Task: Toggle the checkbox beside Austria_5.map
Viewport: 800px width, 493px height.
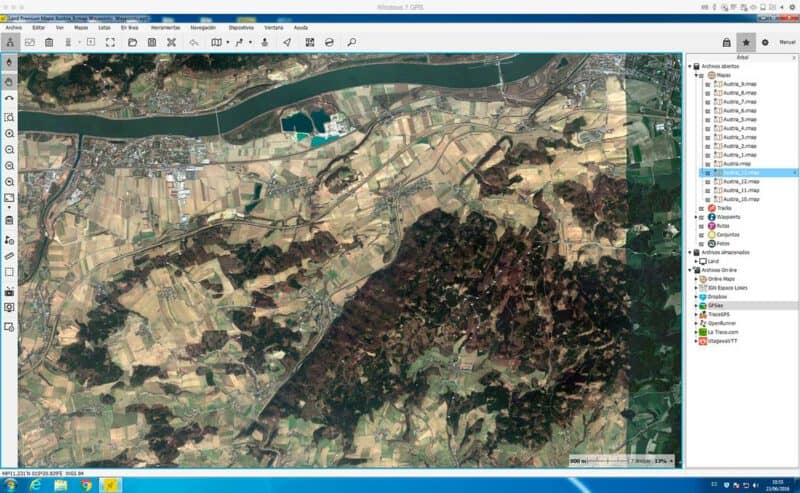Action: point(708,119)
